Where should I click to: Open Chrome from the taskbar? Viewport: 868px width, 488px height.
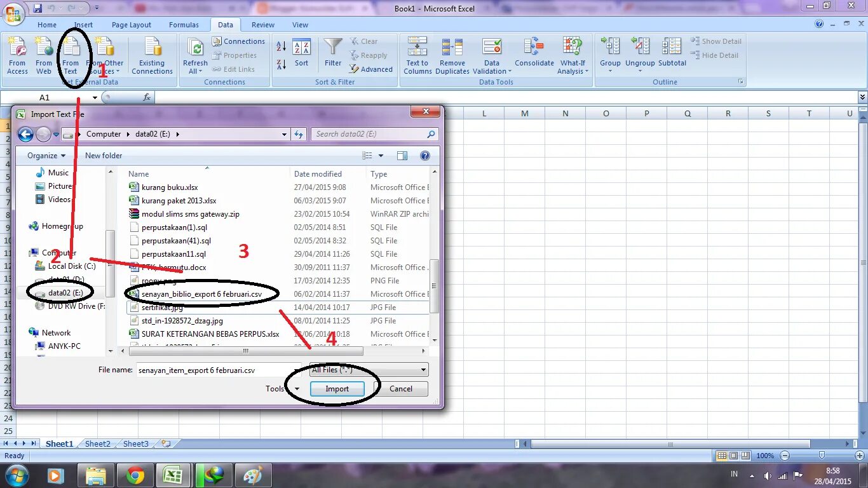135,475
